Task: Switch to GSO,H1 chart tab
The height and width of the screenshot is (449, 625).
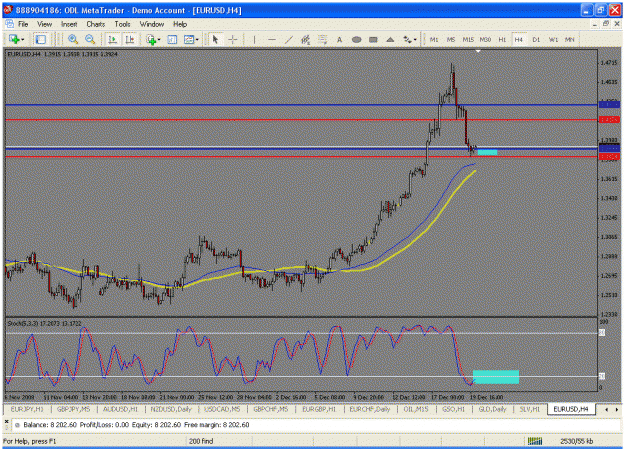Action: pos(453,409)
